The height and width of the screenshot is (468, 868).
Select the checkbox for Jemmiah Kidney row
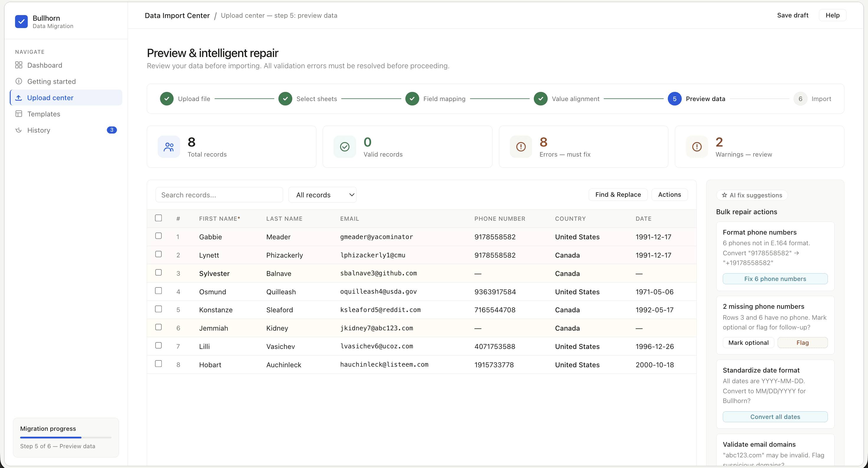158,327
